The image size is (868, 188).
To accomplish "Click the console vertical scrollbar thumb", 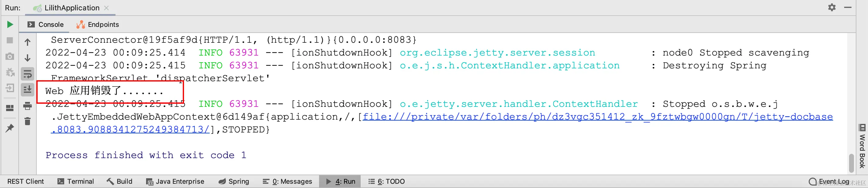I will tap(851, 163).
